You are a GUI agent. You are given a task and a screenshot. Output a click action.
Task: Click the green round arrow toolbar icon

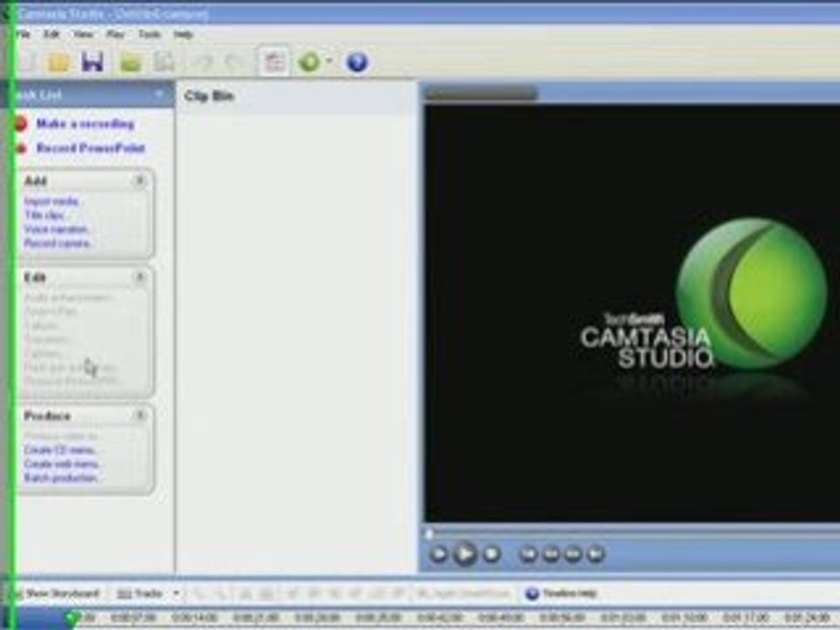tap(309, 62)
